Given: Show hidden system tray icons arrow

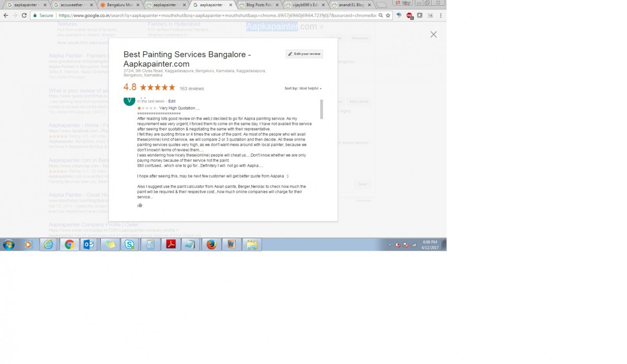Looking at the screenshot, I should [x=389, y=245].
